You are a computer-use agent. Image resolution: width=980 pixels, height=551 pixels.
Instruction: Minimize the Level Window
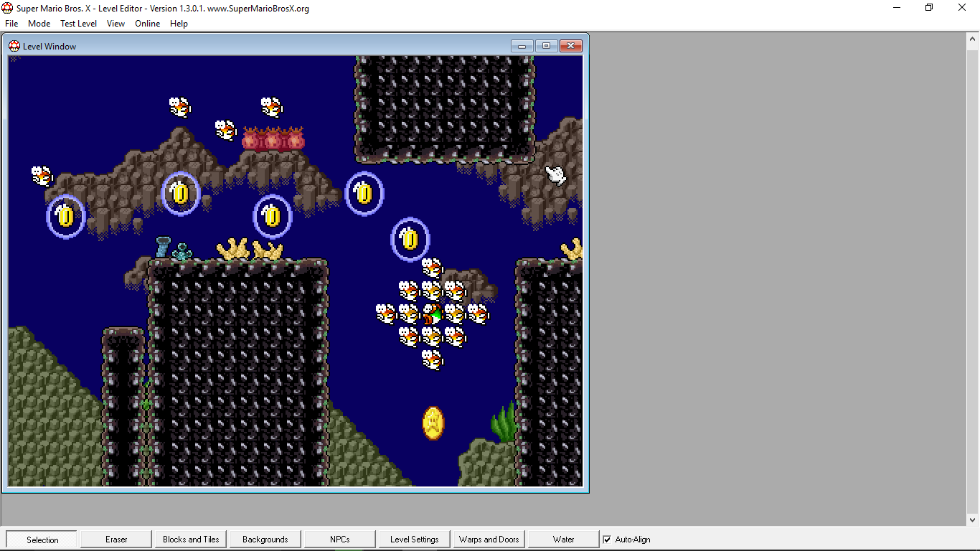click(522, 46)
